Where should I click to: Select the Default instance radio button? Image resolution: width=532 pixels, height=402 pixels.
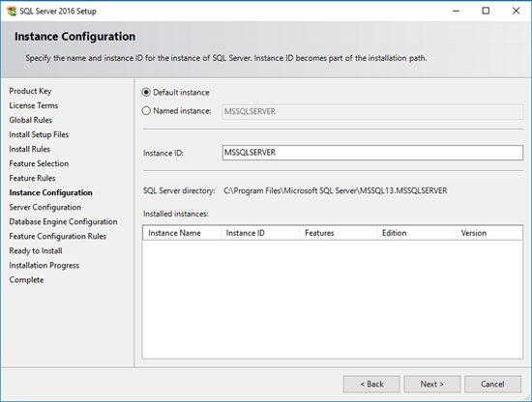coord(146,92)
